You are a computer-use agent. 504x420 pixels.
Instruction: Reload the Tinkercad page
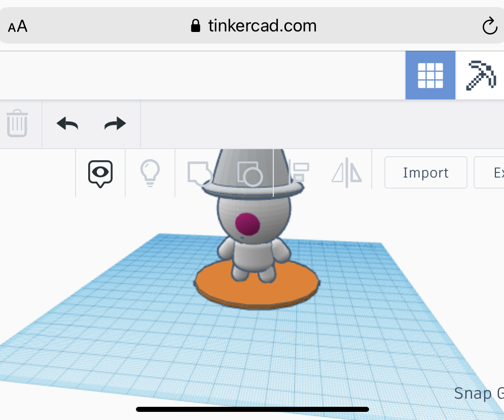click(x=490, y=26)
